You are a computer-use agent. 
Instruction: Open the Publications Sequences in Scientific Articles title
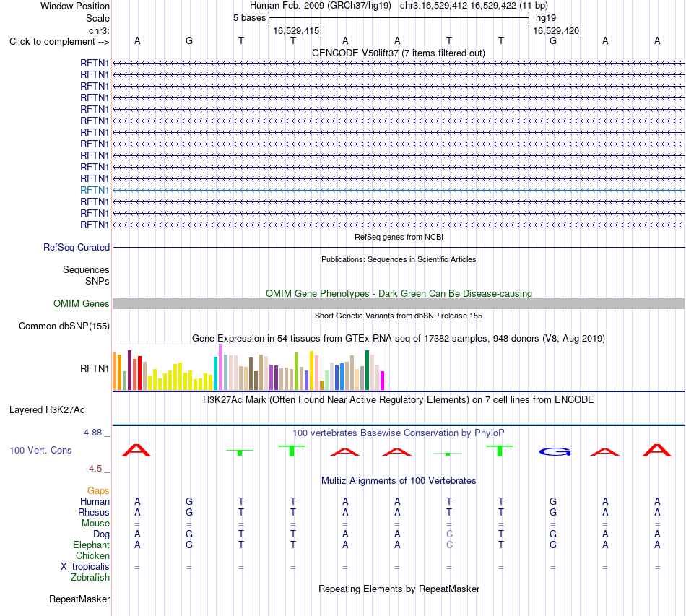point(399,259)
